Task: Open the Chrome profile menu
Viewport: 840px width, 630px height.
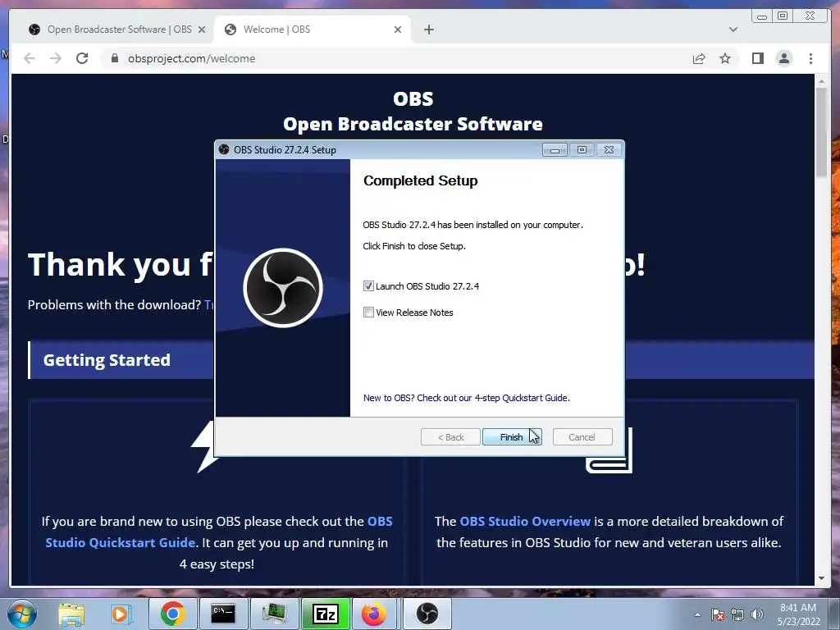Action: pyautogui.click(x=783, y=58)
